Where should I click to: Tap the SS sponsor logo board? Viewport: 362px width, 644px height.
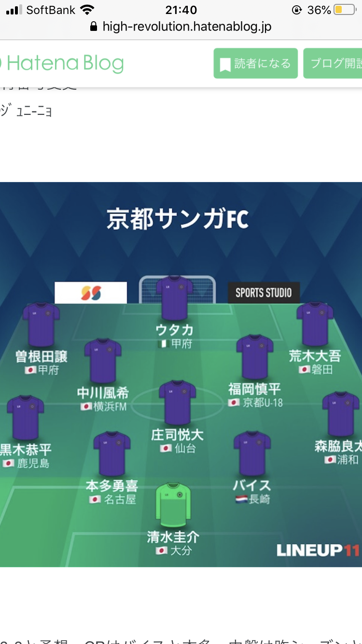pos(91,293)
